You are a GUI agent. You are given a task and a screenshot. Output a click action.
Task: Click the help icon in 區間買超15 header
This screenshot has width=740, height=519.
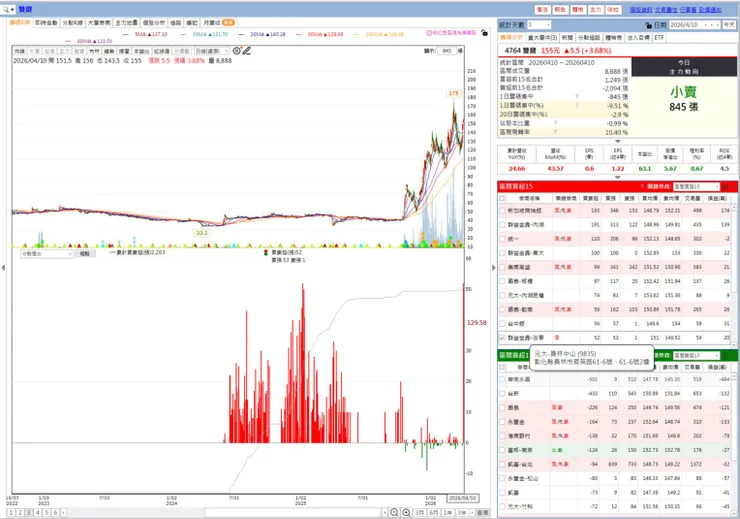(642, 186)
